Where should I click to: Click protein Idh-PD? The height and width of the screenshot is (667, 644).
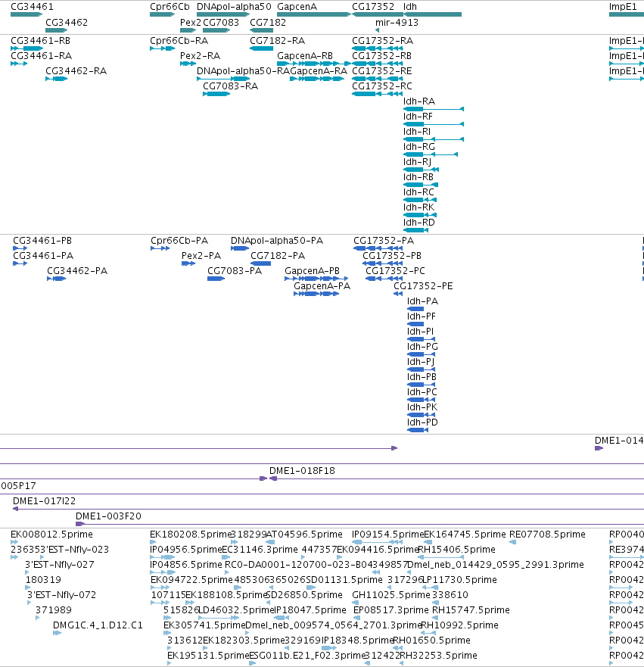click(418, 430)
